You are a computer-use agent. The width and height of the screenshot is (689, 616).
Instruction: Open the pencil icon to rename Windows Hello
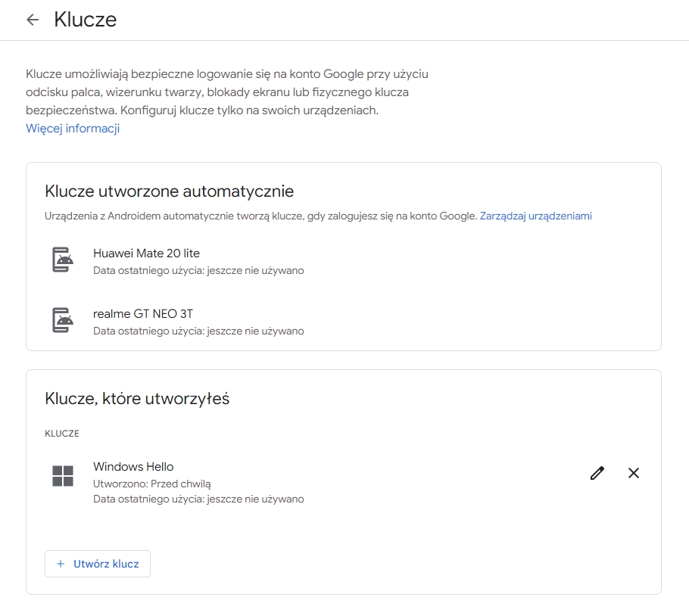pyautogui.click(x=597, y=472)
